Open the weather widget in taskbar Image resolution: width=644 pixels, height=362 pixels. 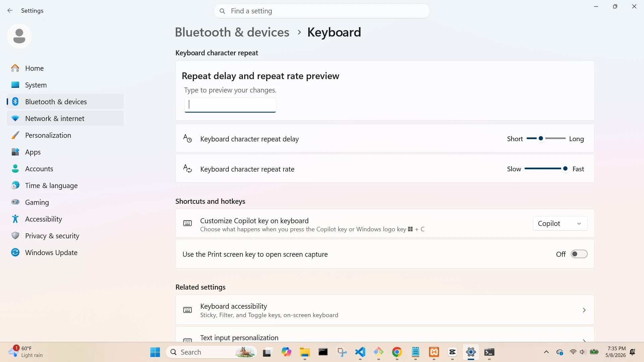coord(26,352)
